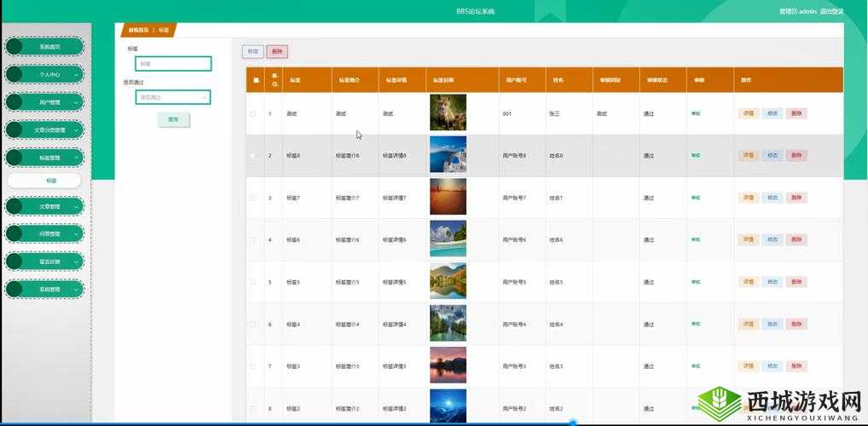Open the Santorini cover image in row 2
868x426 pixels.
click(x=448, y=154)
